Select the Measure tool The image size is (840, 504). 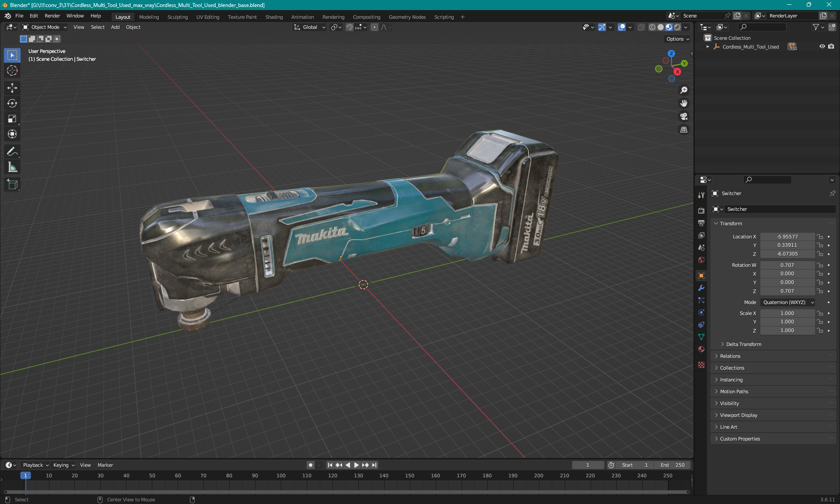coord(12,167)
